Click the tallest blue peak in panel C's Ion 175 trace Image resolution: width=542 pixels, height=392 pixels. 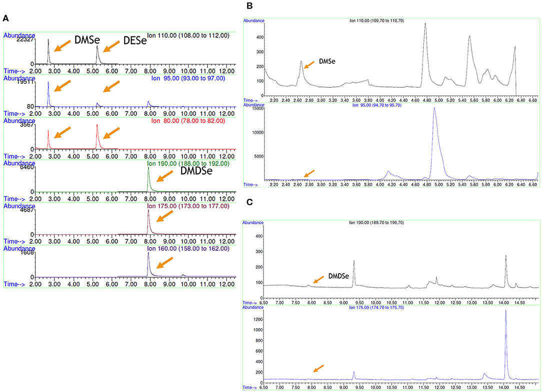tap(506, 345)
